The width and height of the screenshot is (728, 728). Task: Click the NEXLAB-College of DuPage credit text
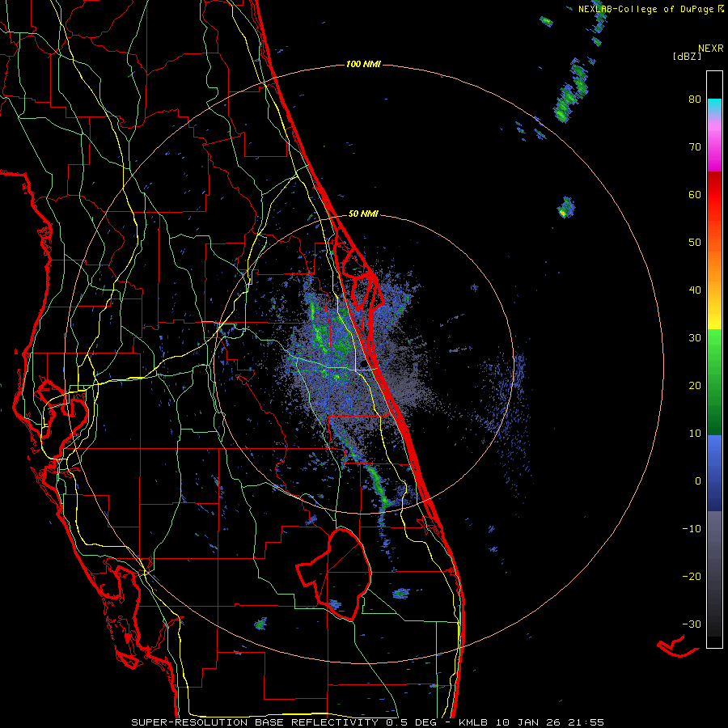click(645, 9)
